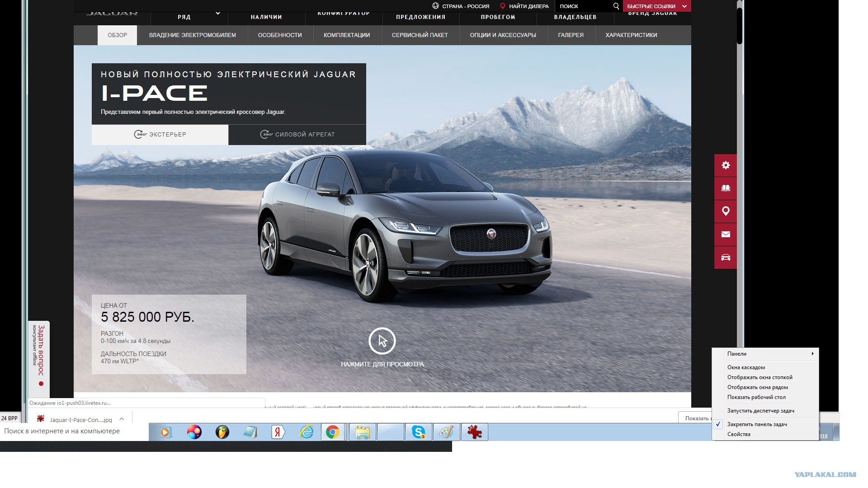Launch Windows Media Player from the taskbar

coord(165,432)
